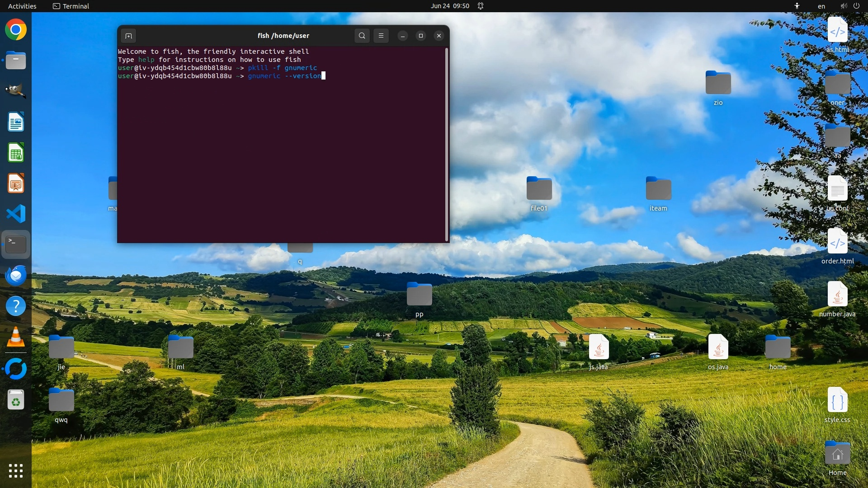Open a new terminal tab

coord(128,36)
